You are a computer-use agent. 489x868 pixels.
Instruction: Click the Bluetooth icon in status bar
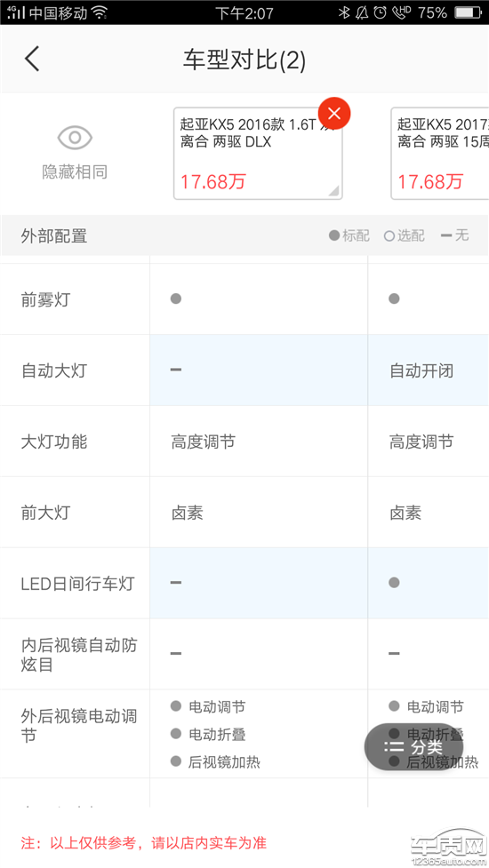(x=344, y=12)
